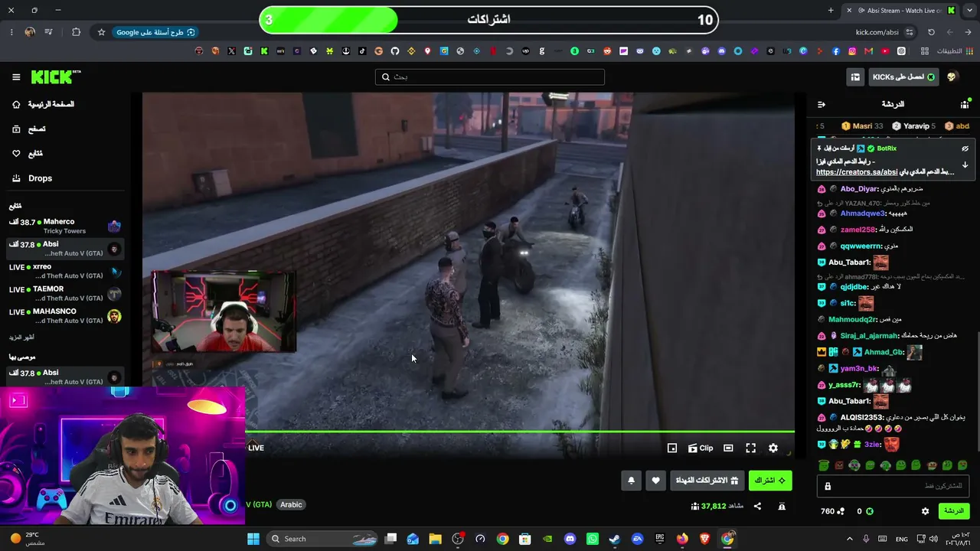Viewport: 980px width, 551px height.
Task: Expand show more under following list
Action: coord(21,337)
